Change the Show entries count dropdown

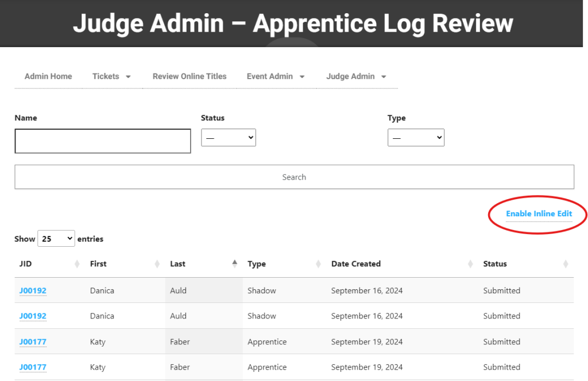pos(56,239)
